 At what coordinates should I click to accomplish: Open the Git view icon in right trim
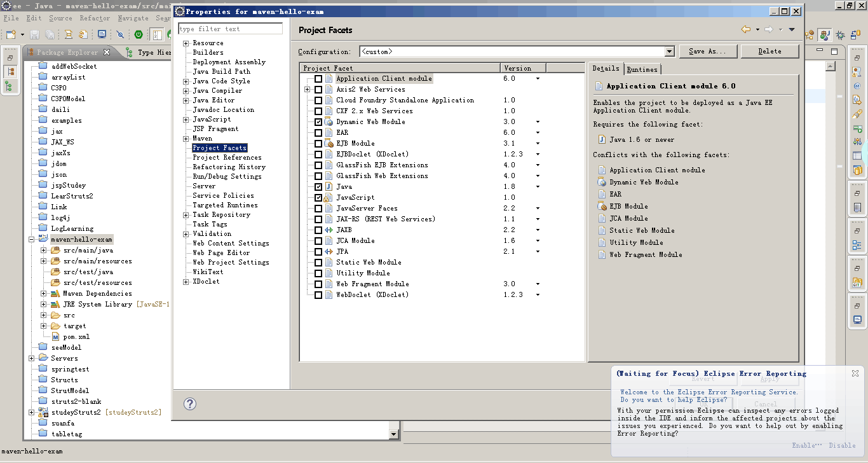(857, 283)
